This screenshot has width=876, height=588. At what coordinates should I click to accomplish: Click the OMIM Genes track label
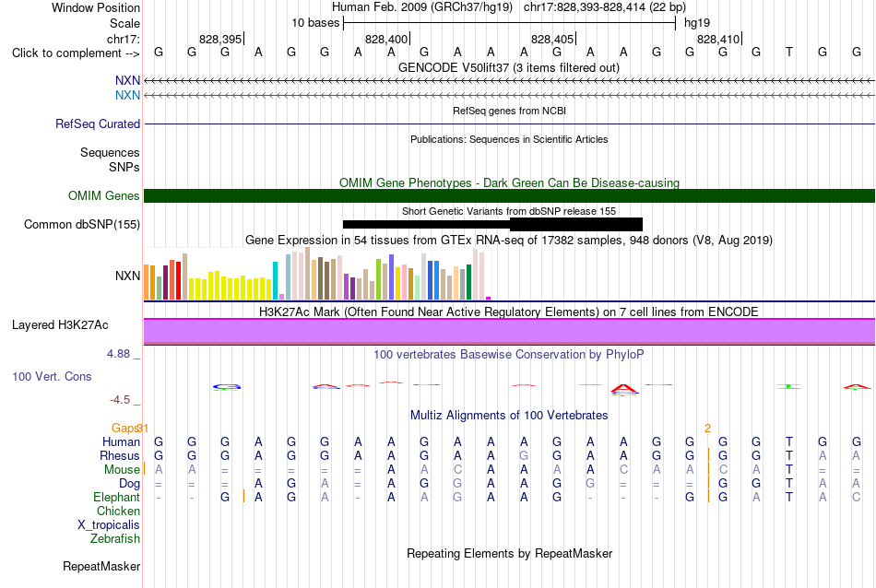[x=104, y=196]
